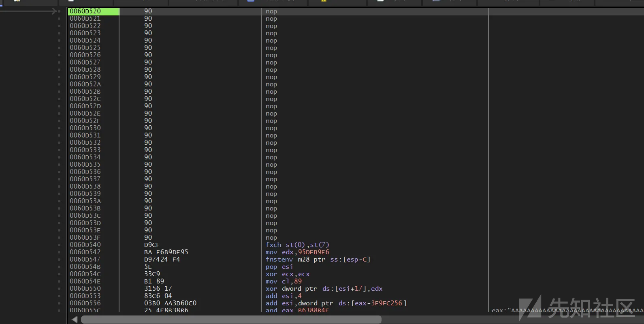Click xor dword ptr ds:[esi+17],edx instruction
Image resolution: width=644 pixels, height=324 pixels.
coord(324,289)
